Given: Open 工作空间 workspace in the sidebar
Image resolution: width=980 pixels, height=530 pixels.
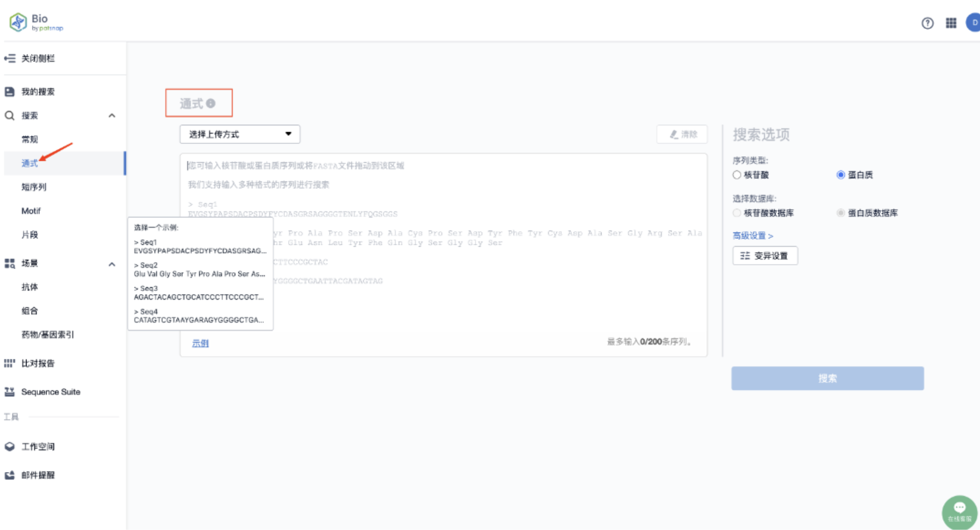Looking at the screenshot, I should 38,446.
